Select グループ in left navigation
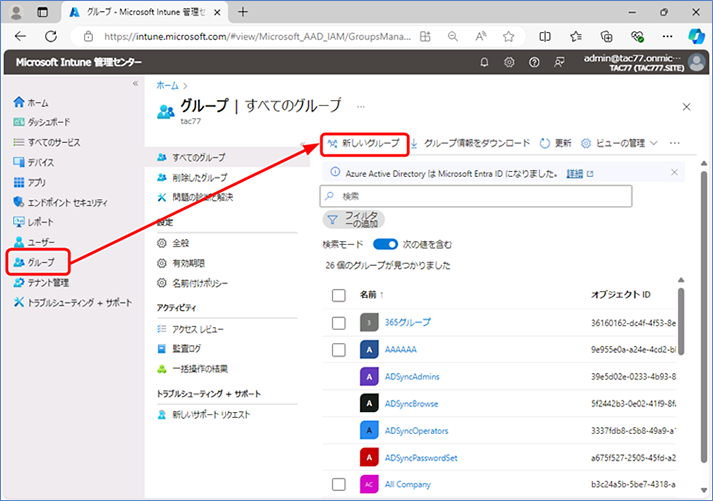 tap(34, 262)
